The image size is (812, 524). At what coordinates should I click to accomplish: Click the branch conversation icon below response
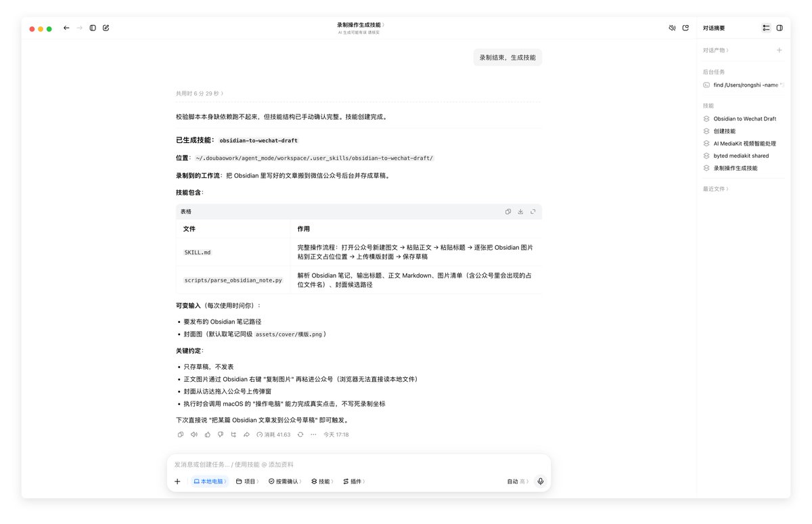tap(233, 435)
